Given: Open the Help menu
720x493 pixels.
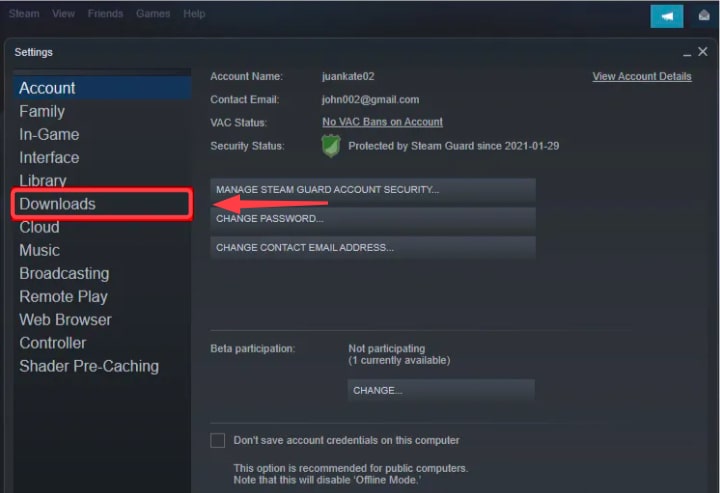Looking at the screenshot, I should tap(194, 14).
